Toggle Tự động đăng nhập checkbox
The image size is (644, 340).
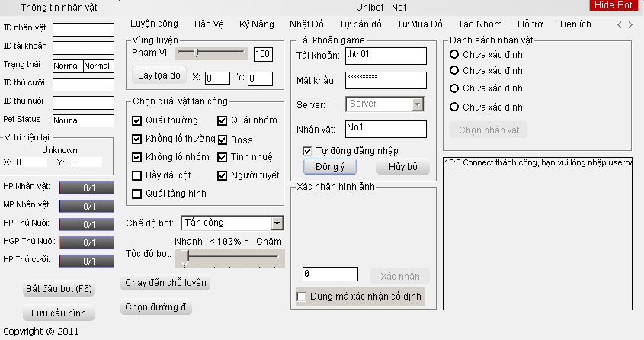307,151
